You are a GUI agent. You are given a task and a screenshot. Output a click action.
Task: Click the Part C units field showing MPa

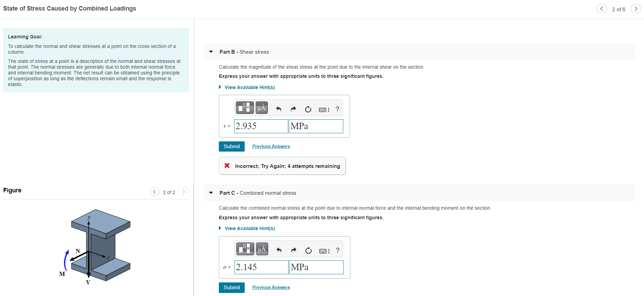(x=316, y=267)
